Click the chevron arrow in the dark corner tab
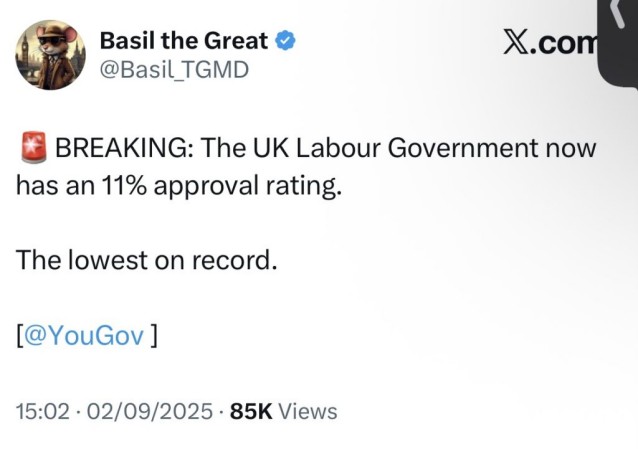638x449 pixels. (618, 13)
